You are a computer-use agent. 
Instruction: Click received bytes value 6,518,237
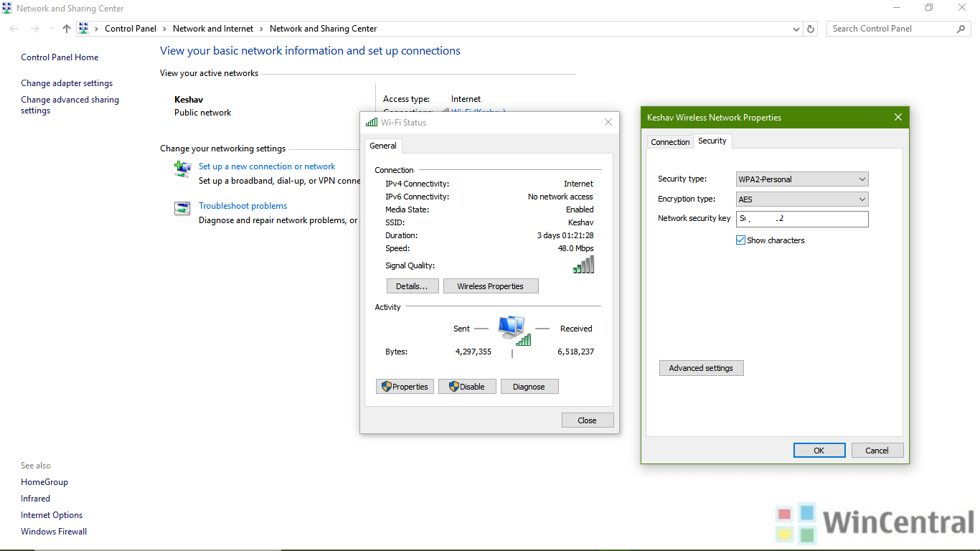575,352
